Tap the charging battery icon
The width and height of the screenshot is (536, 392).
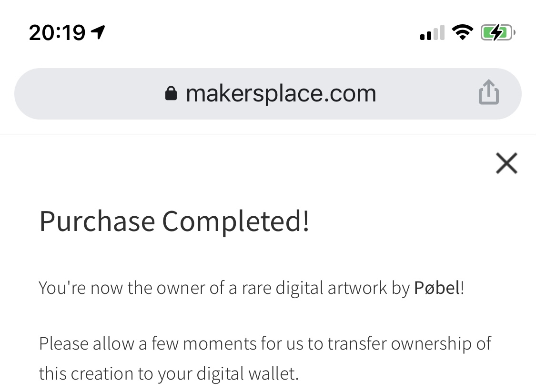pos(497,33)
